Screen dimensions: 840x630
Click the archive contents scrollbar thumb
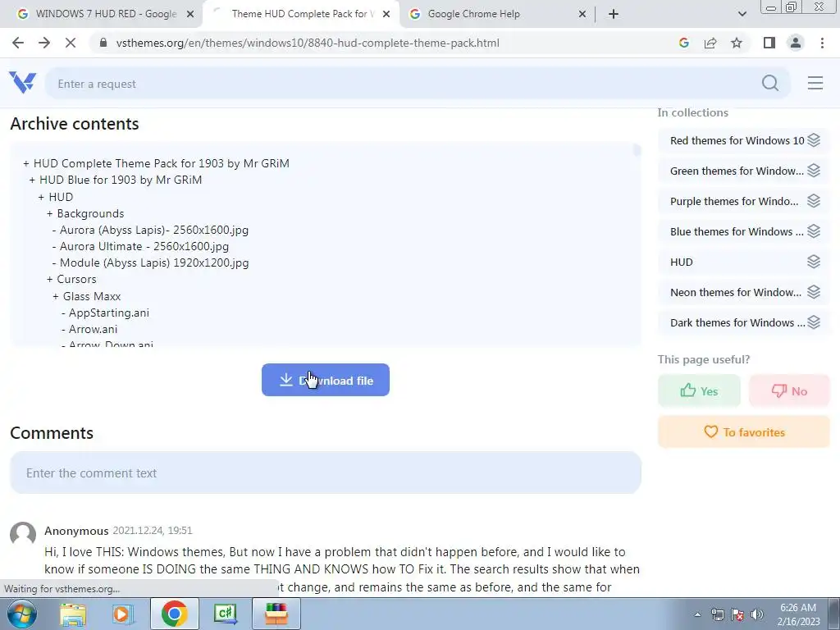(637, 150)
